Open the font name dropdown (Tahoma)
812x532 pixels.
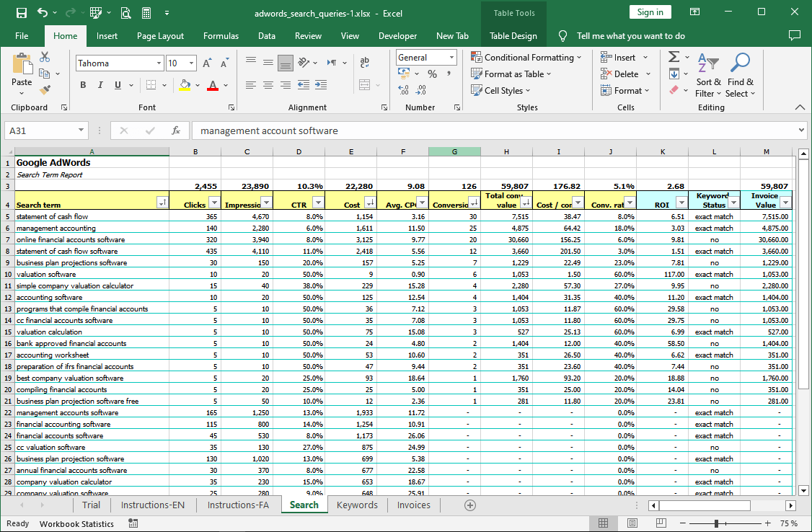coord(159,63)
